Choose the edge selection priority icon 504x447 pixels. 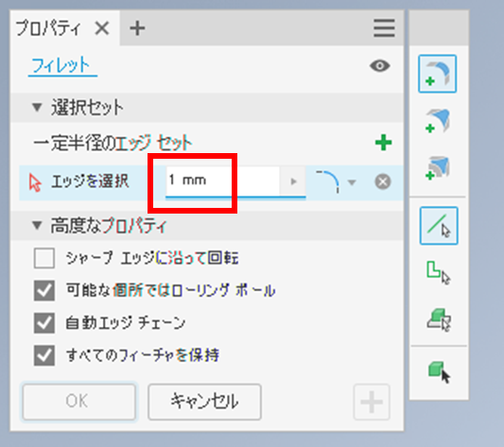439,226
